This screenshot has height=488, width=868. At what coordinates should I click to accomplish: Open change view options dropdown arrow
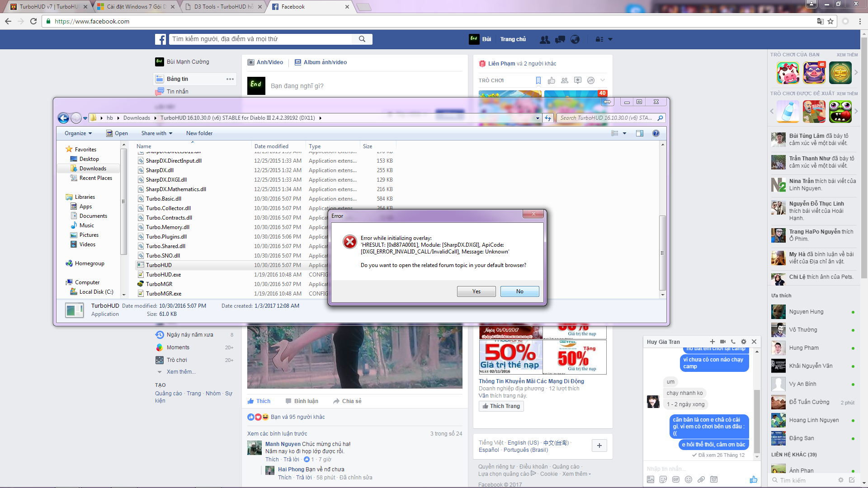625,133
